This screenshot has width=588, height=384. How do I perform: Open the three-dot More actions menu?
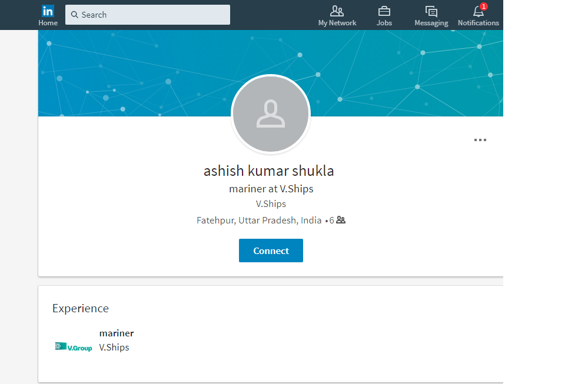pyautogui.click(x=480, y=140)
